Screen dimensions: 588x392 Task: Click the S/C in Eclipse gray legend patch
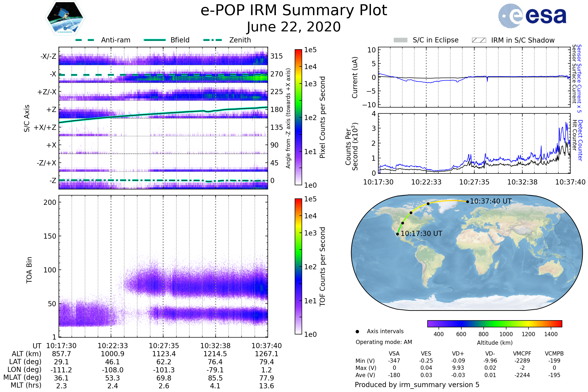[400, 40]
